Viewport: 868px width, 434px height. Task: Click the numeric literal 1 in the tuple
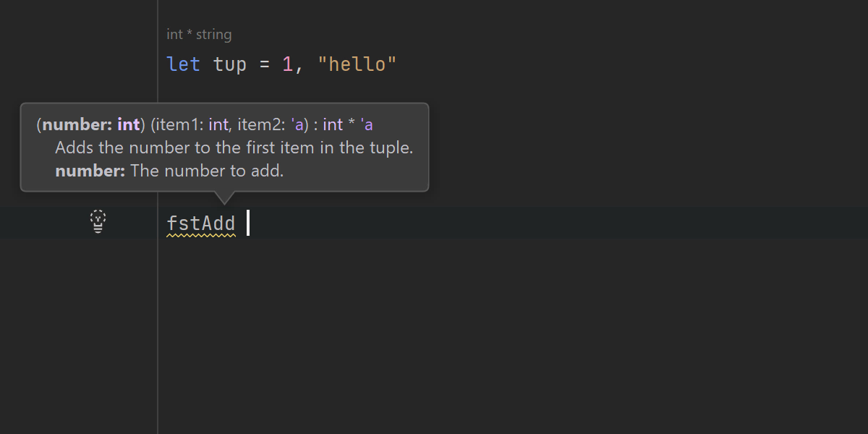[x=287, y=64]
